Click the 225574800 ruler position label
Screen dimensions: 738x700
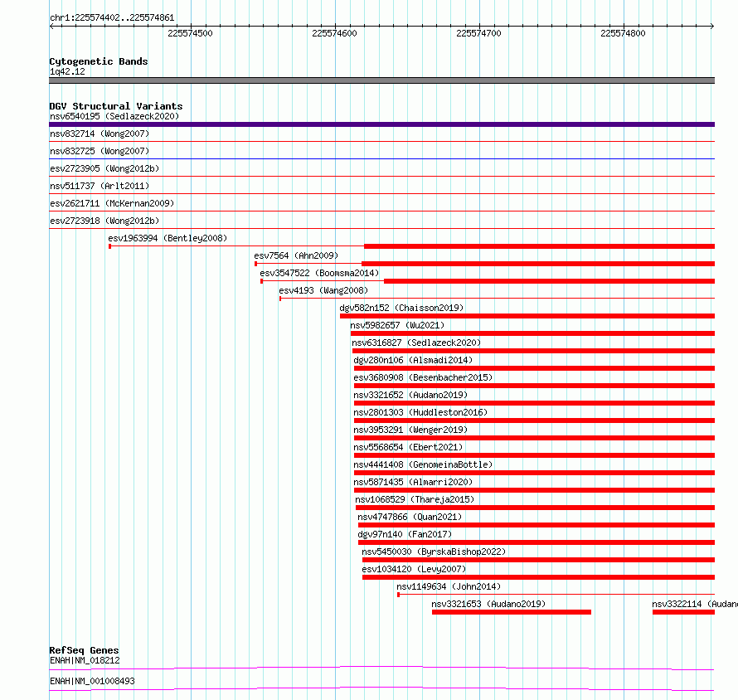click(x=623, y=33)
